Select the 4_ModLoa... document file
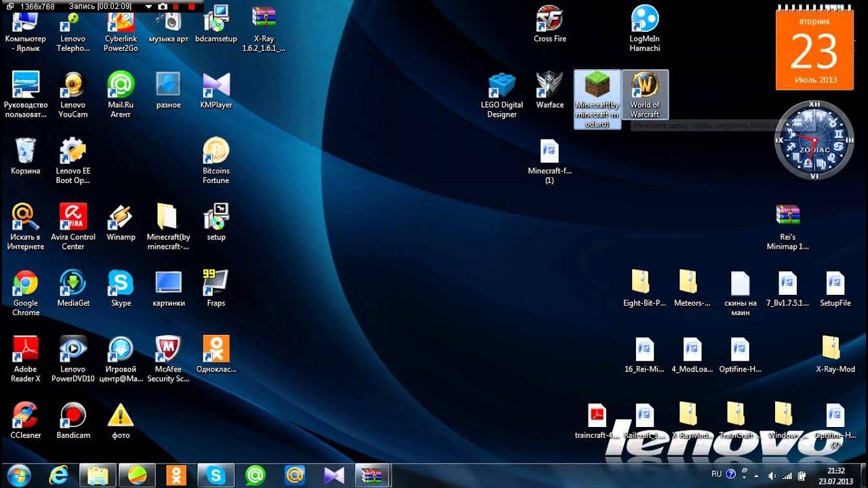 pyautogui.click(x=692, y=354)
